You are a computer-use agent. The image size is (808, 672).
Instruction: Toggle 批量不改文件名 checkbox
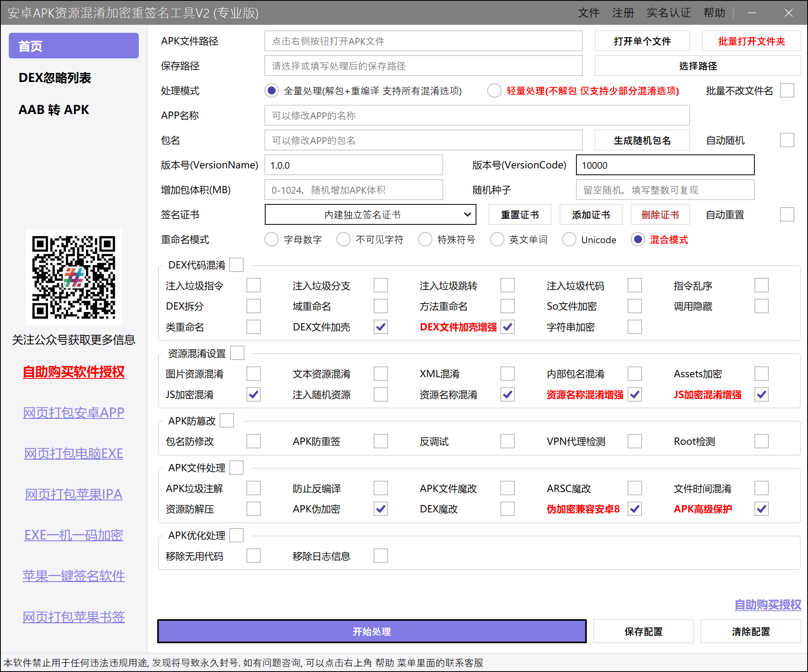pos(787,91)
